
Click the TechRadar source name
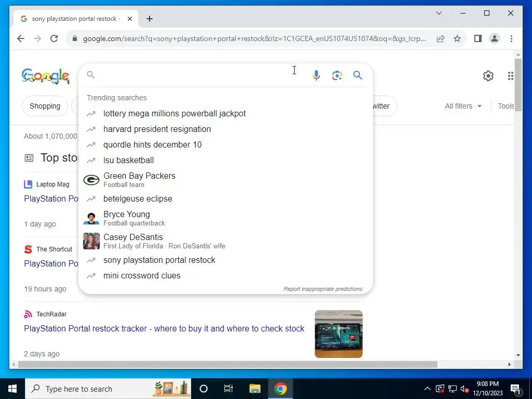51,314
